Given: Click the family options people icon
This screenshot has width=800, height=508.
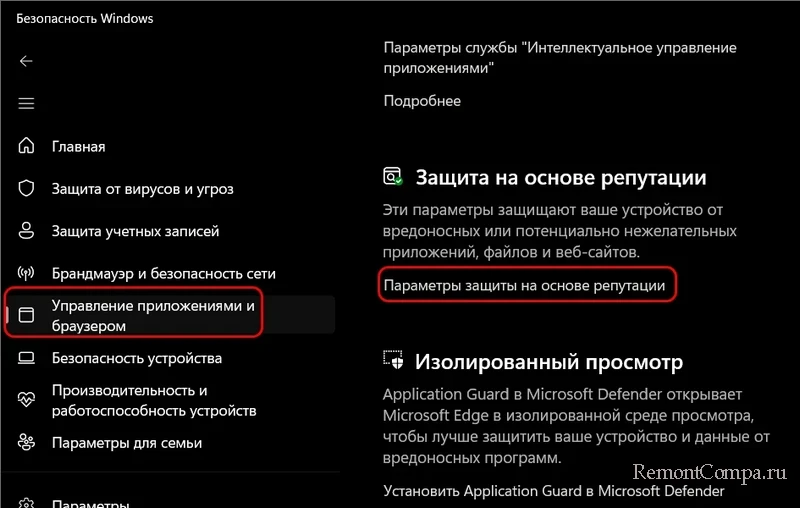Looking at the screenshot, I should tap(26, 442).
